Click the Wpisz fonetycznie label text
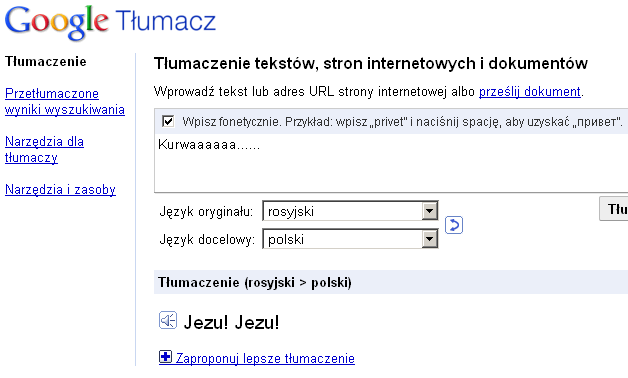The width and height of the screenshot is (628, 378). coord(402,121)
